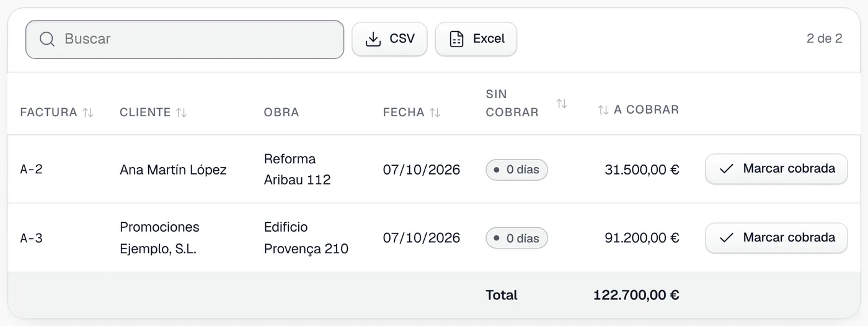Sort by Cliente using its arrows icon

tap(181, 112)
